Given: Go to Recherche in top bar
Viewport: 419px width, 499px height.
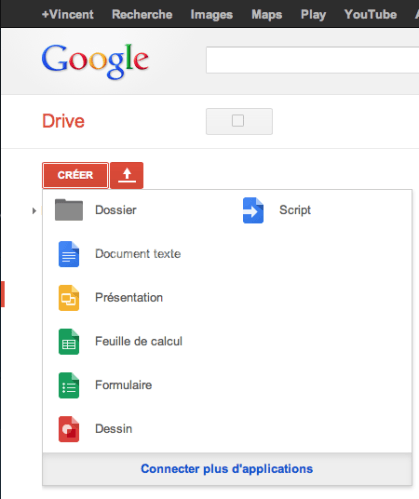Looking at the screenshot, I should pos(142,14).
